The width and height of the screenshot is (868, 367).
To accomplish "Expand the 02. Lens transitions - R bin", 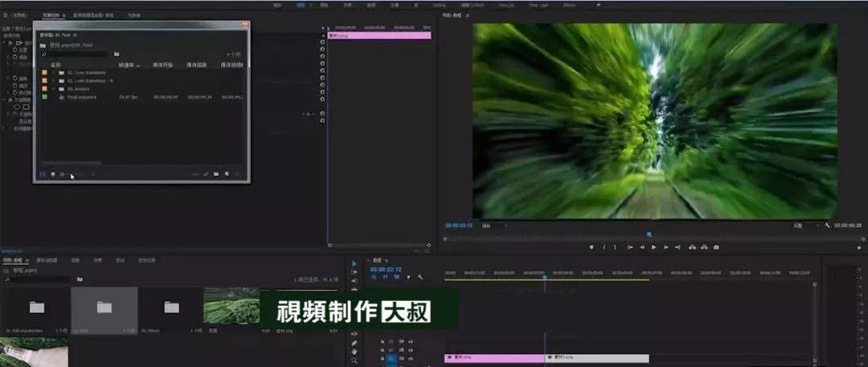I will [54, 80].
